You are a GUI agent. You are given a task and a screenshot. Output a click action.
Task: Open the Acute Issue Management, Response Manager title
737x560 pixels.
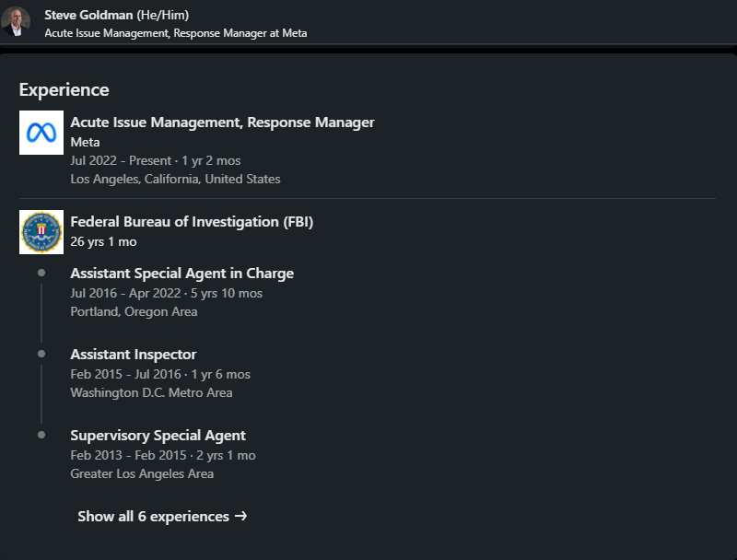pyautogui.click(x=222, y=122)
